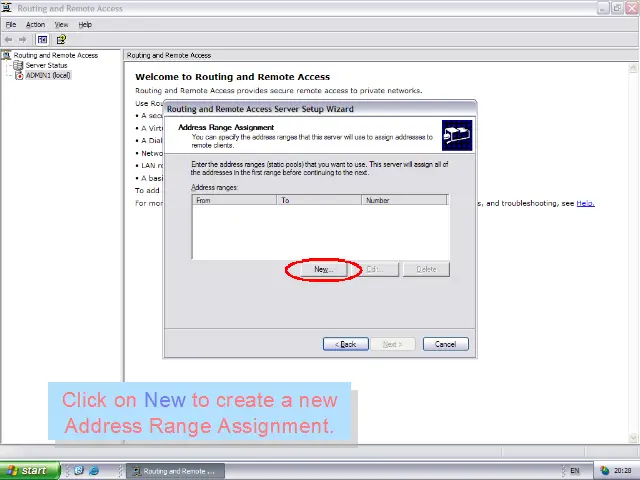Open the Help link in the welcome text

[x=585, y=203]
